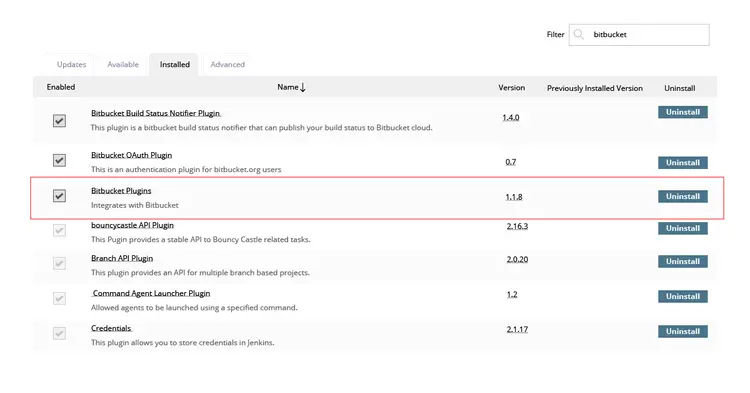Open the Command Agent Launcher Plugin link

pos(151,293)
